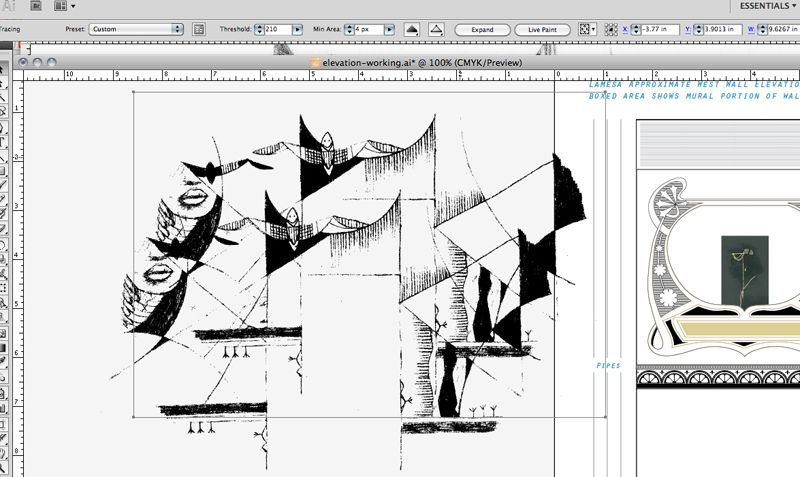Viewport: 800px width, 477px height.
Task: Click the outlined vector view preview icon
Action: coord(434,30)
